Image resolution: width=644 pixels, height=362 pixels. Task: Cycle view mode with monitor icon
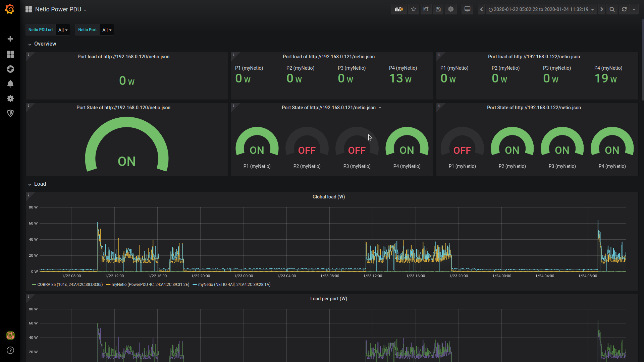pos(467,9)
